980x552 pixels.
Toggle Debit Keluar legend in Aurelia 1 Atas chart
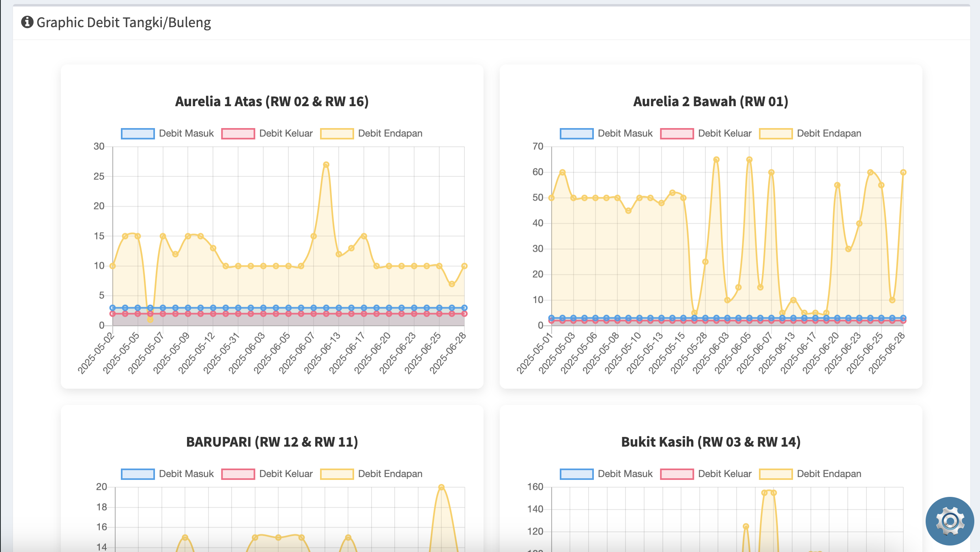tap(267, 133)
